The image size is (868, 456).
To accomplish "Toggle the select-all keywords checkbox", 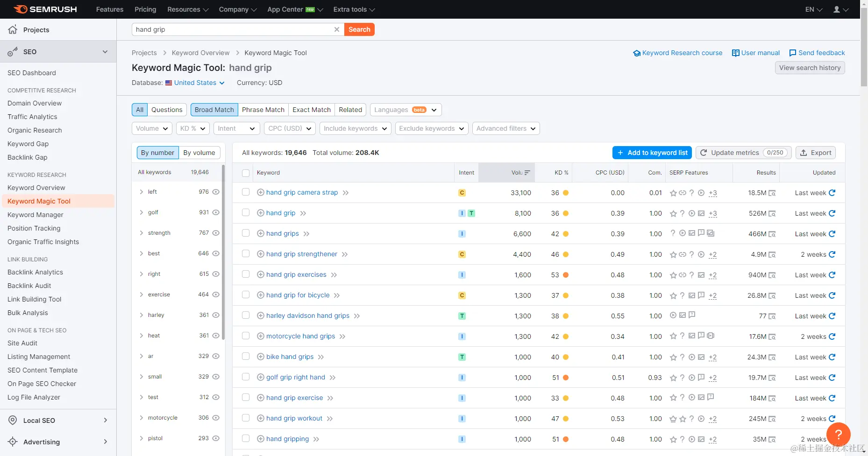I will click(246, 173).
